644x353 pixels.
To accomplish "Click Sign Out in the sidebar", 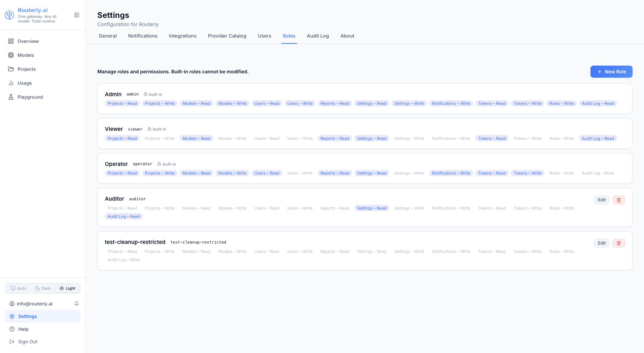I will click(43, 342).
